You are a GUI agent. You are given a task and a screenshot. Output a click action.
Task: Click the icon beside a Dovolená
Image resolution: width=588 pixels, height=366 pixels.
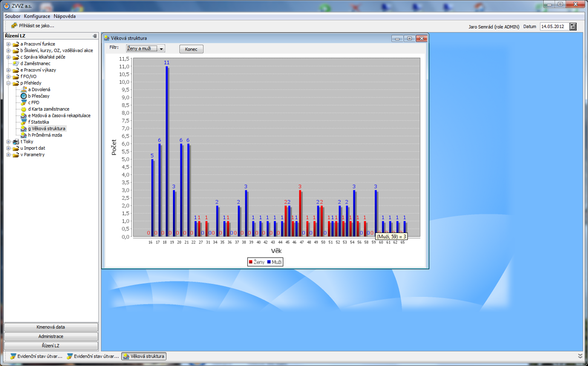(x=24, y=89)
